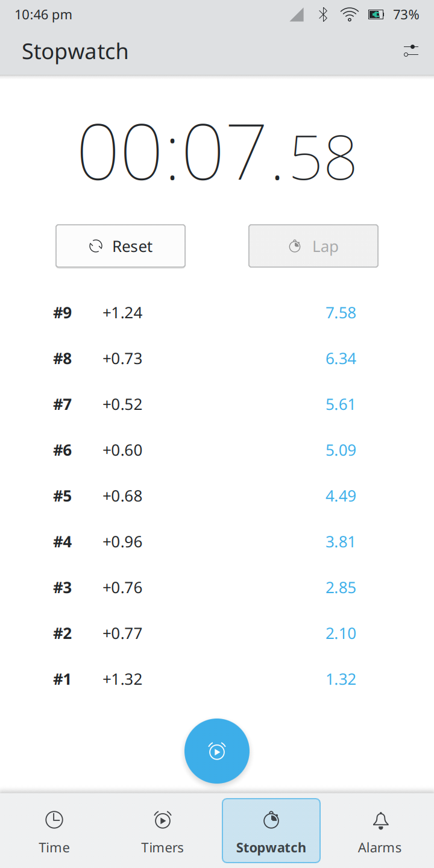The height and width of the screenshot is (868, 434).
Task: Tap the Wi-Fi status icon
Action: point(349,15)
